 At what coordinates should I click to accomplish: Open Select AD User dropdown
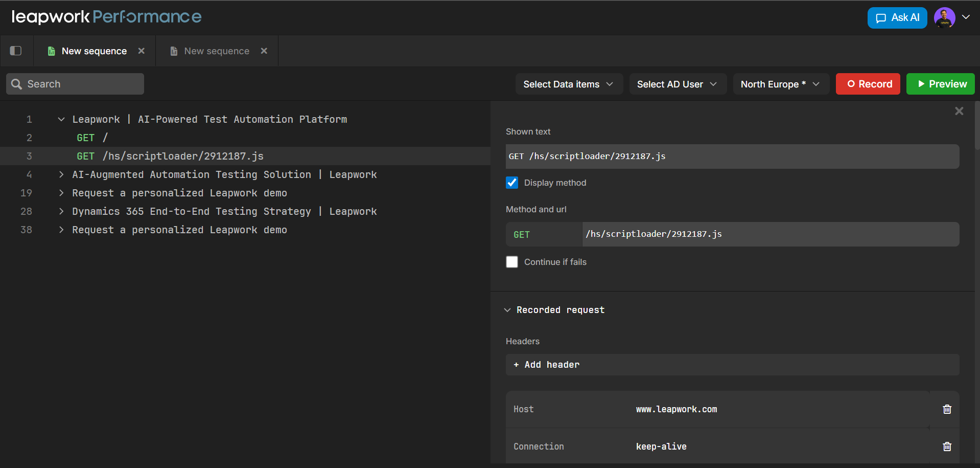[x=677, y=84]
